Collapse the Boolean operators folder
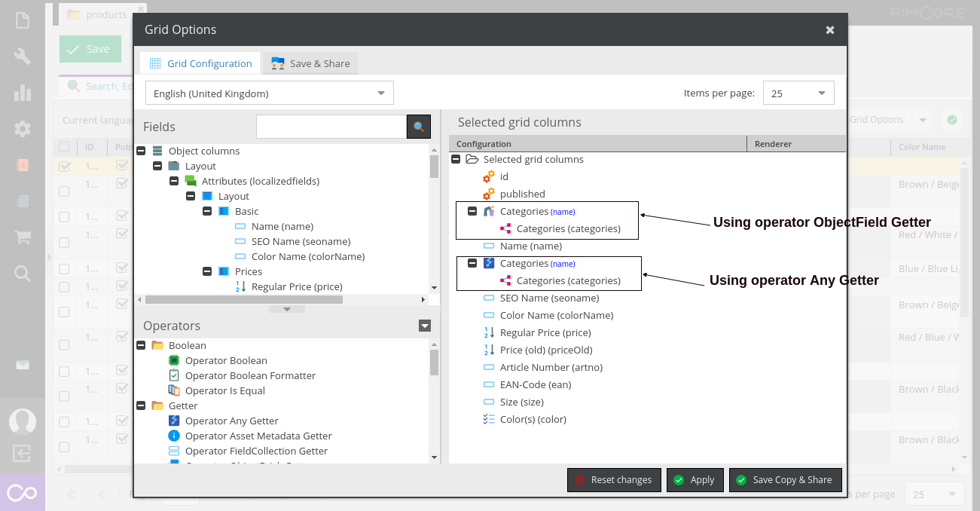The width and height of the screenshot is (980, 511). pyautogui.click(x=141, y=345)
